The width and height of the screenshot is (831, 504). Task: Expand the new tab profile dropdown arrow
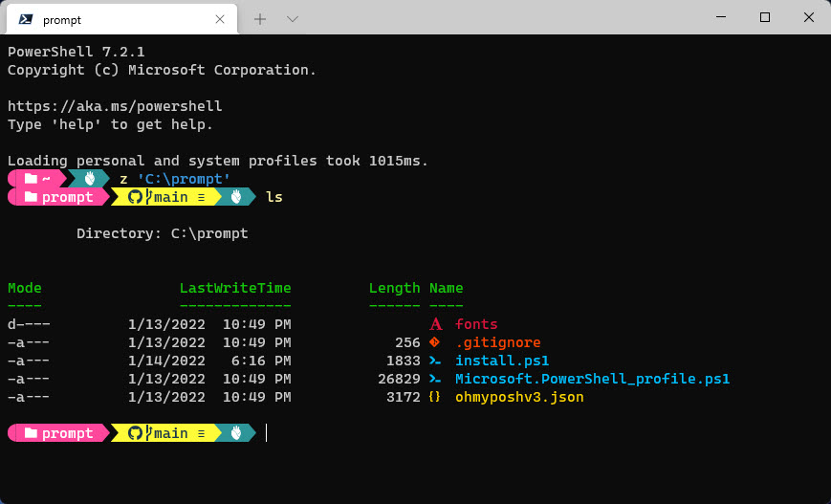pos(293,20)
